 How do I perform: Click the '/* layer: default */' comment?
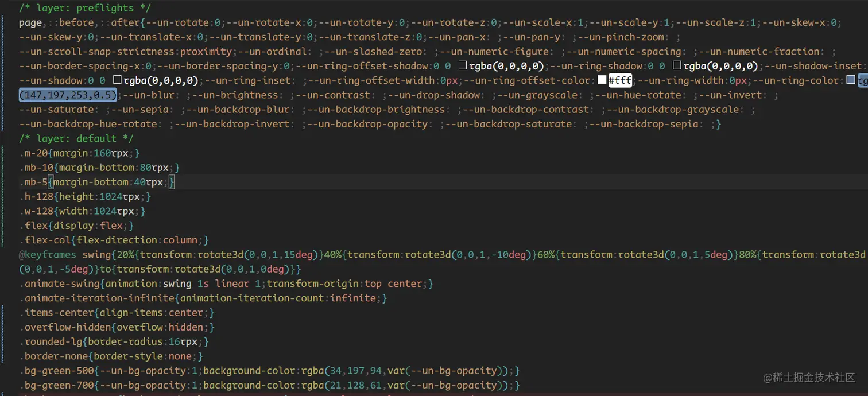tap(76, 138)
